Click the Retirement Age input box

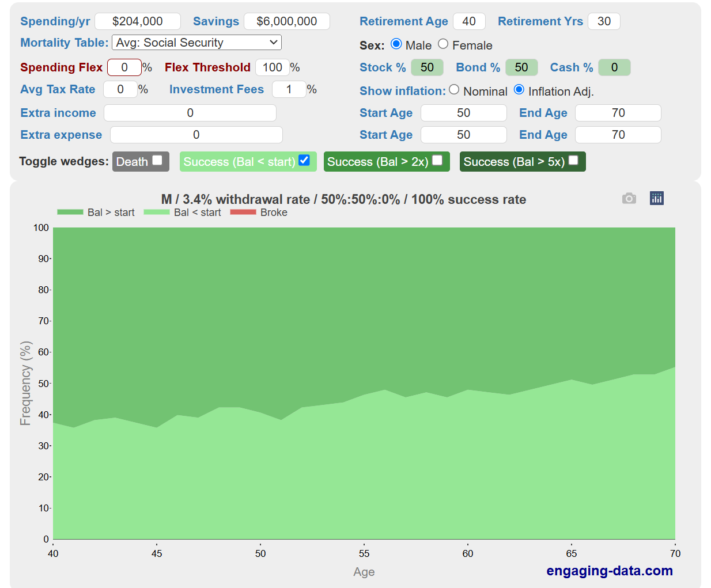(x=469, y=21)
